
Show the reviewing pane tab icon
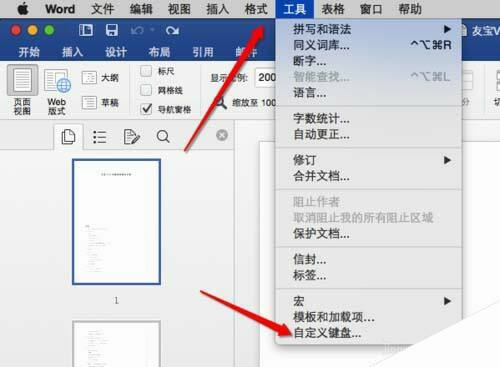click(131, 137)
